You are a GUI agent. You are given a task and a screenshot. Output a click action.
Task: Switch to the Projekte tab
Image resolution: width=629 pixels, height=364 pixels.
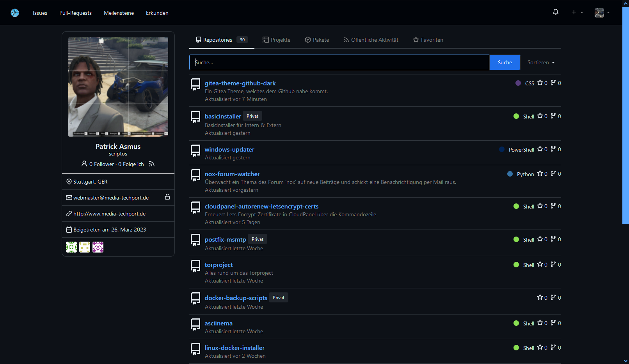pos(276,40)
